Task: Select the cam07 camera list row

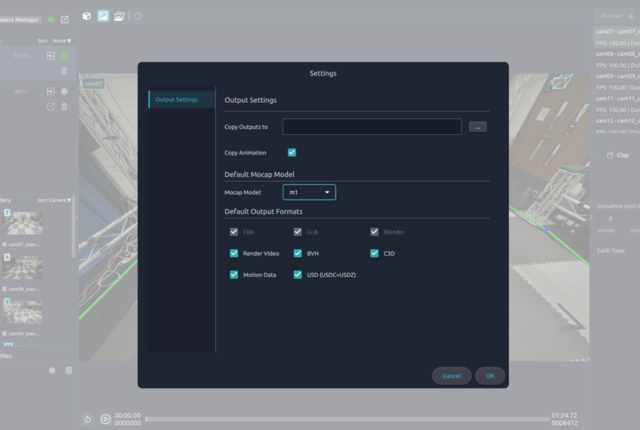Action: pos(617,37)
